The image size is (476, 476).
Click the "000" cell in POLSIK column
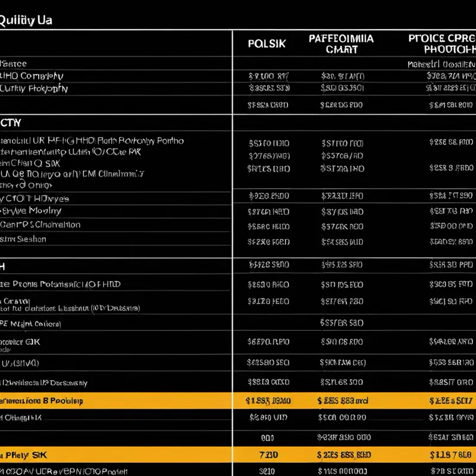[267, 438]
